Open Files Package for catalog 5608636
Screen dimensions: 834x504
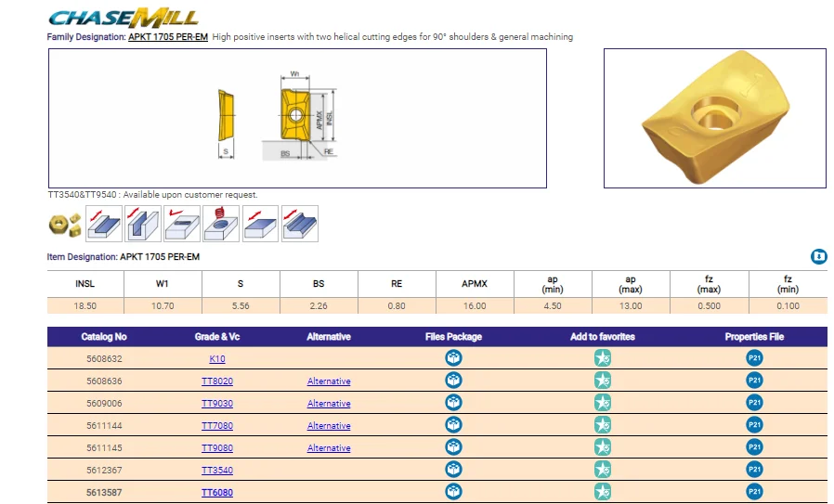click(x=453, y=381)
